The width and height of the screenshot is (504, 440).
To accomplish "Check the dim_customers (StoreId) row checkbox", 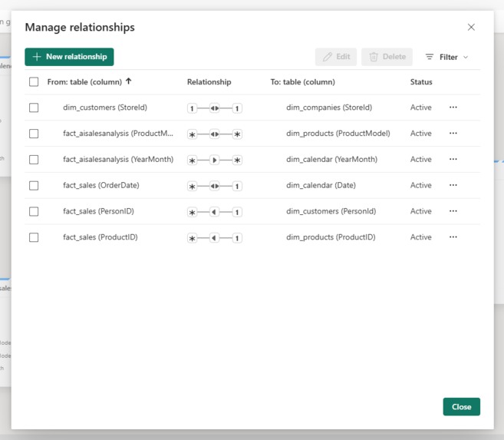I will tap(34, 108).
